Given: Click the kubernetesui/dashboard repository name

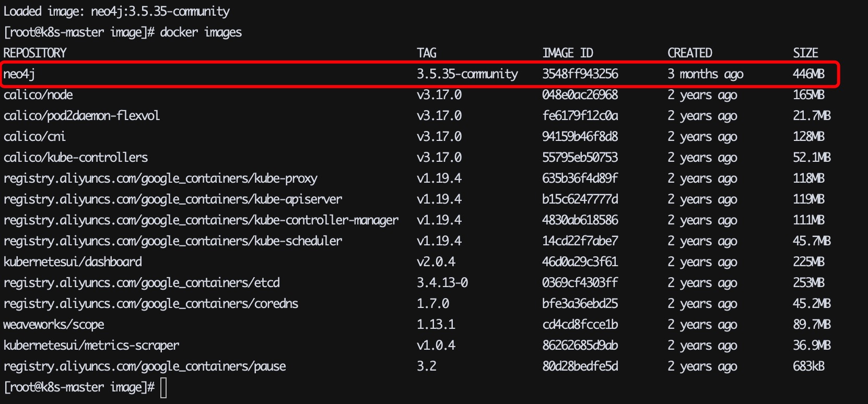Looking at the screenshot, I should point(73,262).
